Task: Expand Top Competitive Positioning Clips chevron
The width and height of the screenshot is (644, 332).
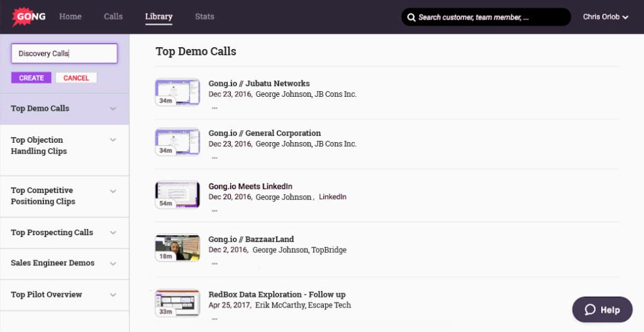Action: pos(113,191)
